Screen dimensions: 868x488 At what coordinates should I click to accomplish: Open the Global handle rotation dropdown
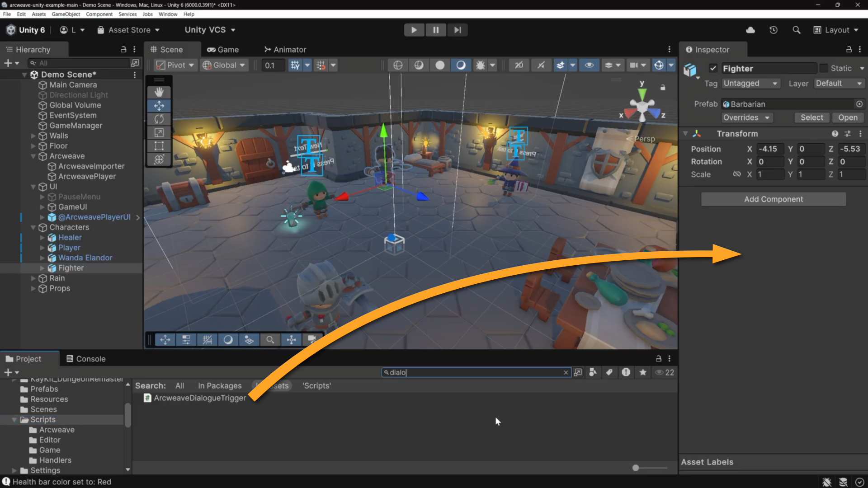pyautogui.click(x=224, y=65)
